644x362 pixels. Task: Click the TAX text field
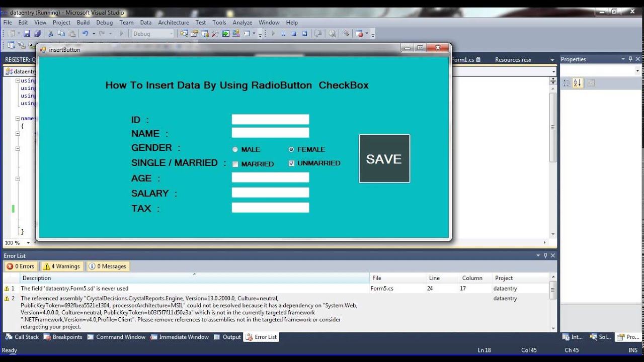click(270, 208)
